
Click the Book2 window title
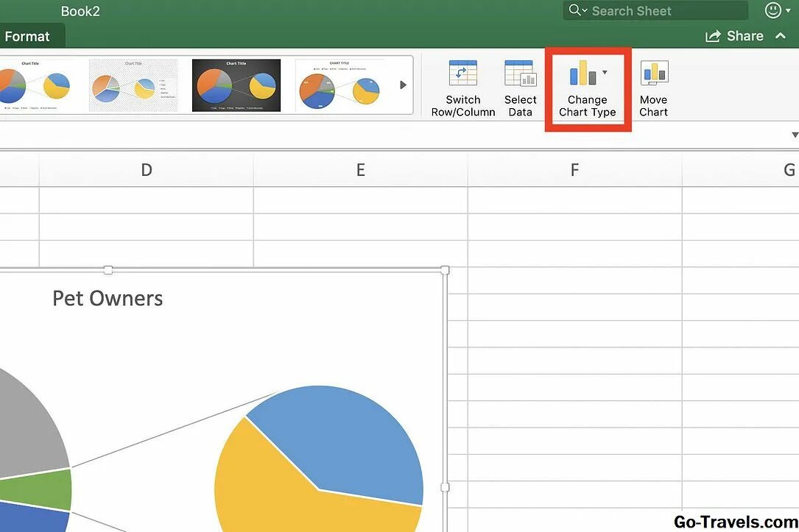(80, 11)
